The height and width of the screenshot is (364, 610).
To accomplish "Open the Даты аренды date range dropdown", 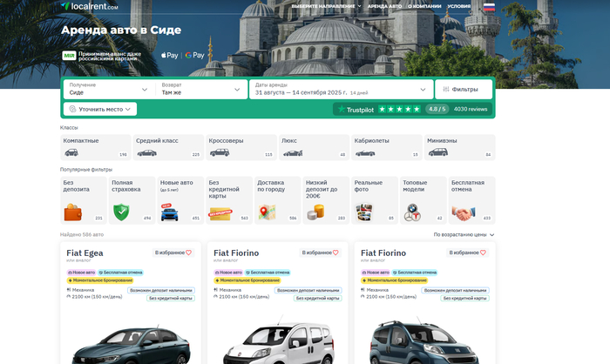I will [342, 90].
